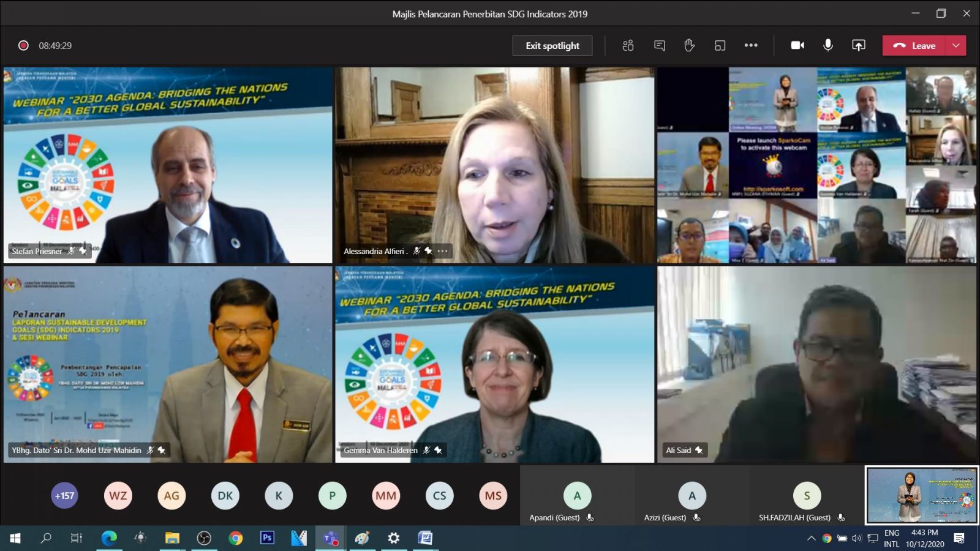The image size is (980, 551).
Task: Select the self-view presenter thumbnail
Action: 921,495
